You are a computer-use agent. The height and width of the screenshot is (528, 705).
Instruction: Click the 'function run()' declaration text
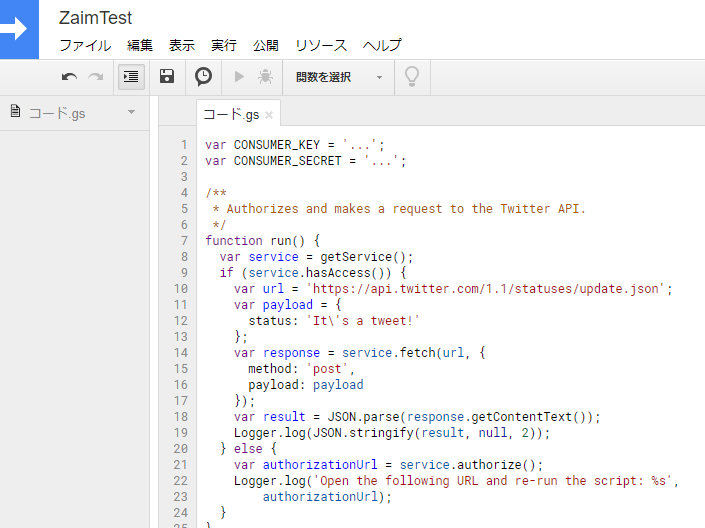click(255, 241)
